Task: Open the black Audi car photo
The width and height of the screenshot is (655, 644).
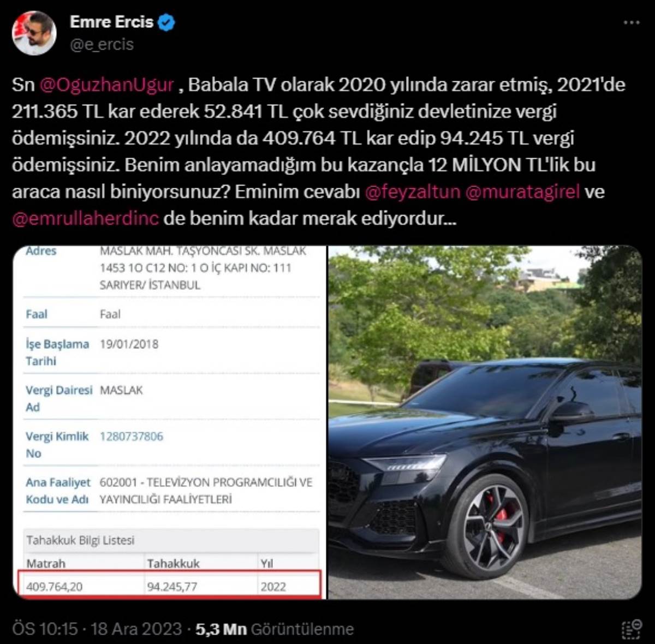Action: pos(485,422)
